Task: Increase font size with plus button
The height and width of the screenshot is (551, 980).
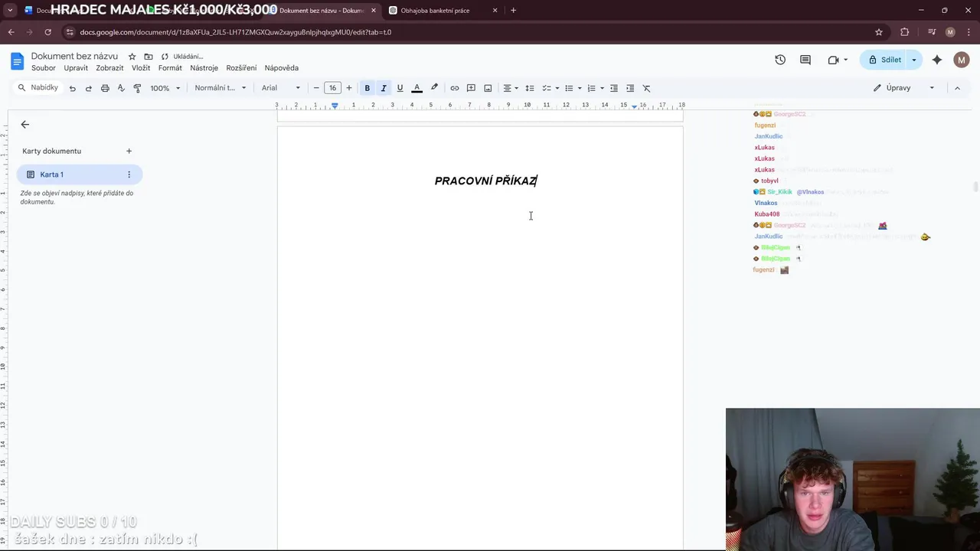Action: click(349, 88)
